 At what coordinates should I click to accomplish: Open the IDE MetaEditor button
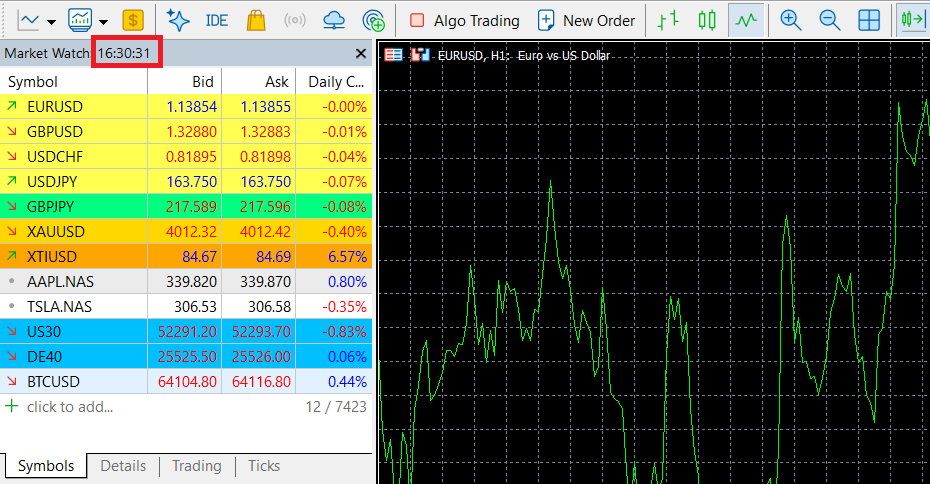pyautogui.click(x=216, y=21)
